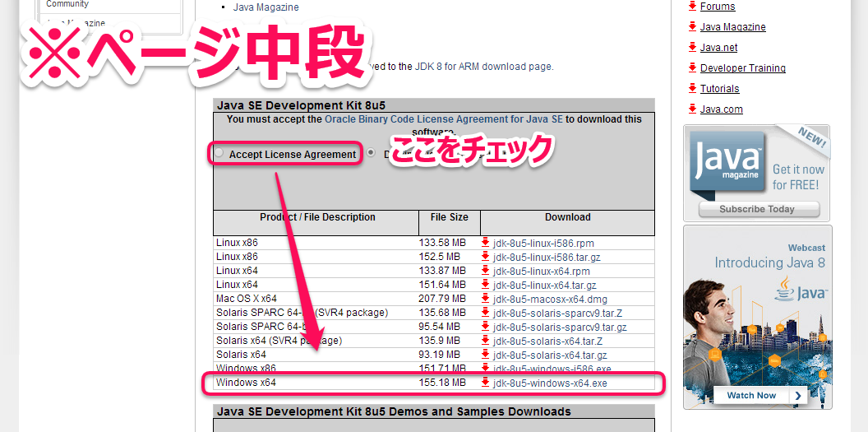The image size is (868, 432).
Task: Open Oracle Binary Code License Agreement link
Action: (x=443, y=119)
